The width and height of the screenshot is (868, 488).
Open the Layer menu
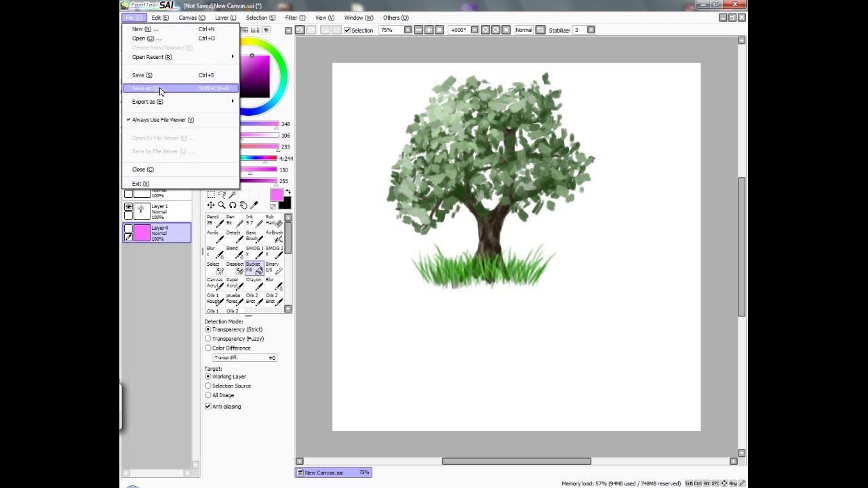click(225, 18)
